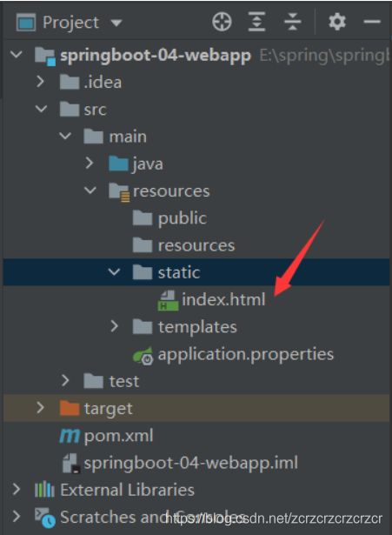Collapse the springboot-04-webapp root node
392x535 pixels.
click(17, 55)
